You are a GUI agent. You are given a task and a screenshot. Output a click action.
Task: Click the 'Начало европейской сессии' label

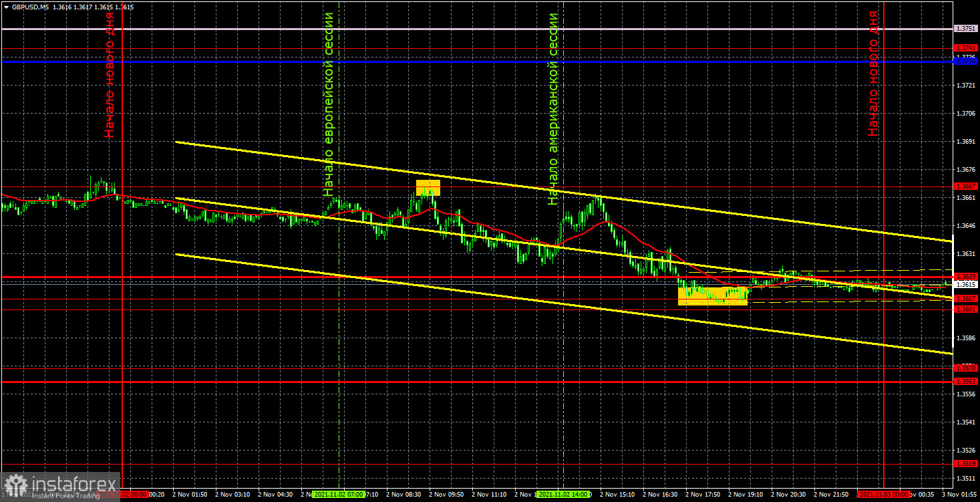click(328, 104)
